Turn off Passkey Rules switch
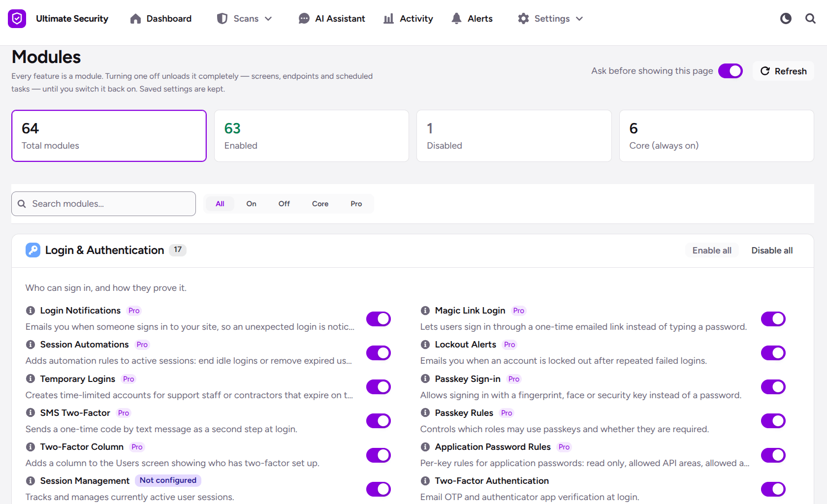The image size is (827, 504). coord(773,421)
